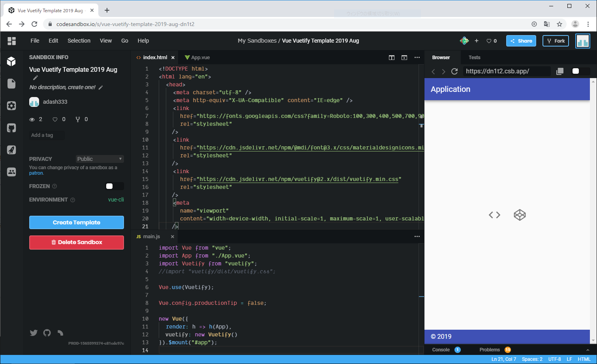Click the Fork button
The height and width of the screenshot is (364, 597).
point(556,41)
